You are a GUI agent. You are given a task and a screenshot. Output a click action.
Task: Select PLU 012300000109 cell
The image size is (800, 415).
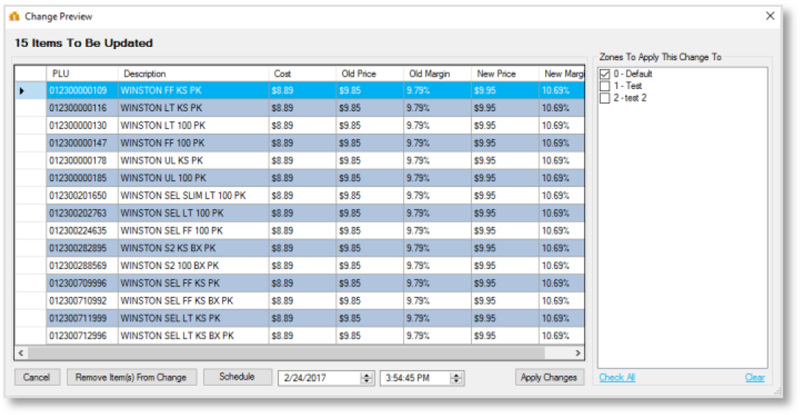point(82,91)
